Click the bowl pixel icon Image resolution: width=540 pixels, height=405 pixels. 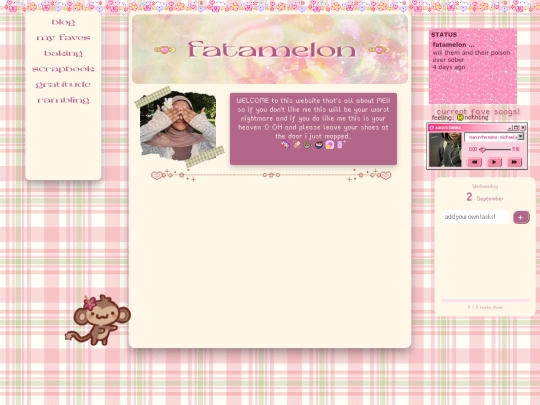pyautogui.click(x=319, y=145)
